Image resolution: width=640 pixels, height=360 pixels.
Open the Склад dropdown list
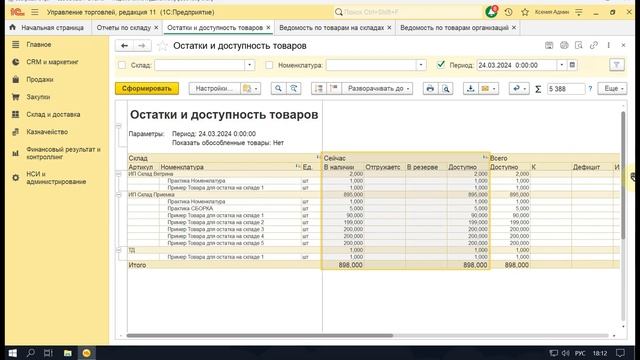click(250, 65)
